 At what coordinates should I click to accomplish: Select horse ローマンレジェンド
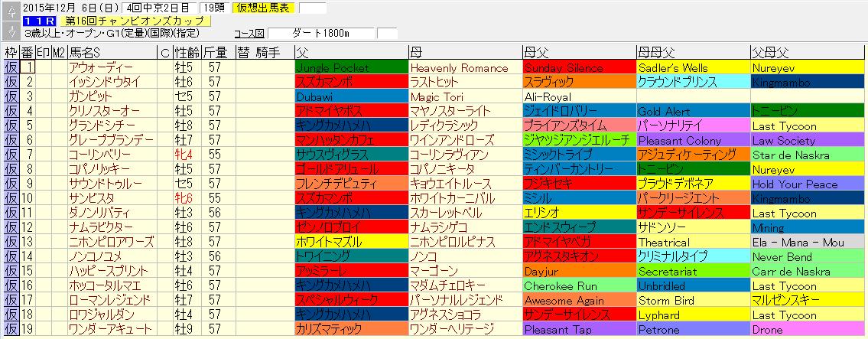click(x=112, y=300)
